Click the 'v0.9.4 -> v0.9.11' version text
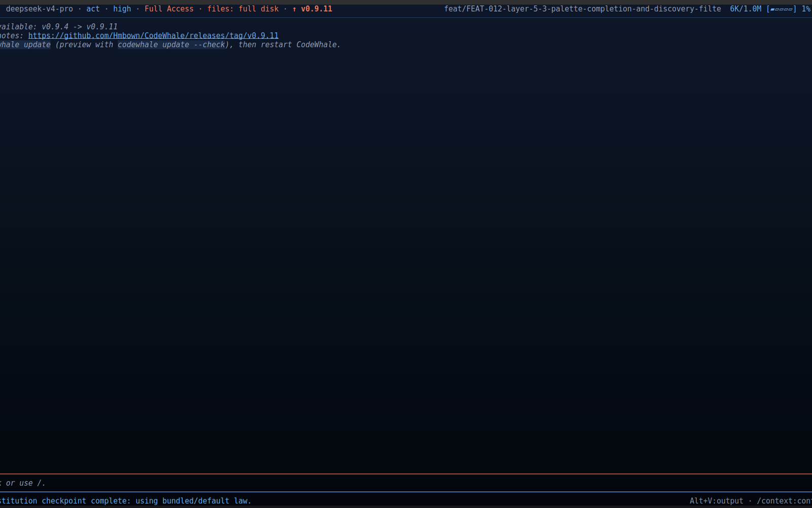Viewport: 812px width, 508px height. click(x=80, y=26)
